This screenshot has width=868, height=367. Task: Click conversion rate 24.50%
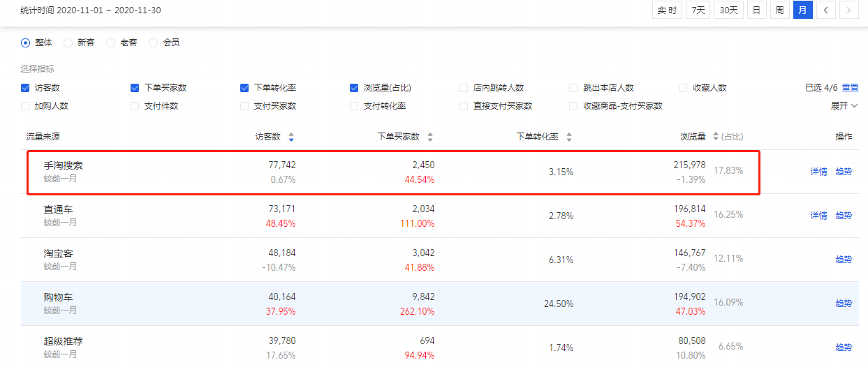click(x=559, y=304)
